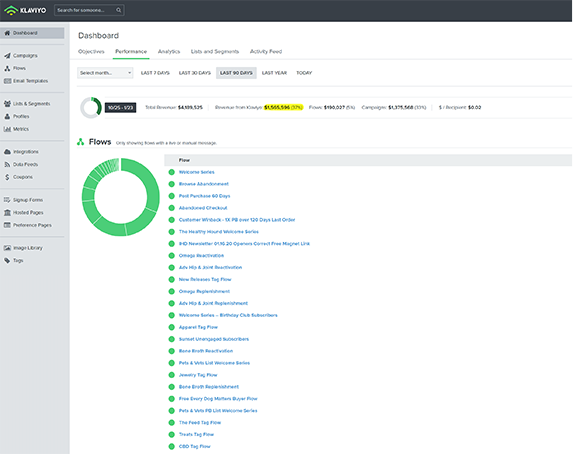Screen dimensions: 573x454
Task: Open the New Releases Tag Flow link
Action: tap(205, 280)
